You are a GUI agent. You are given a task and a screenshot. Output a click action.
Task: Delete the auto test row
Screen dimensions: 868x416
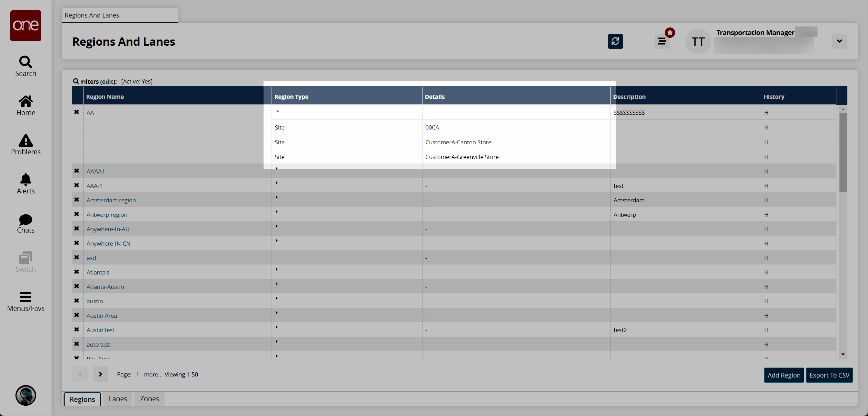tap(77, 344)
